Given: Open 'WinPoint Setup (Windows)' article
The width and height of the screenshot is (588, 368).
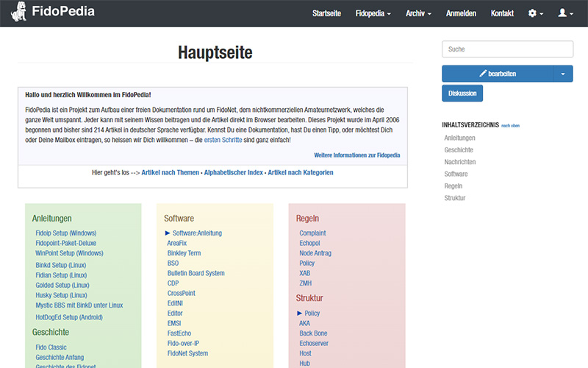Looking at the screenshot, I should click(69, 253).
